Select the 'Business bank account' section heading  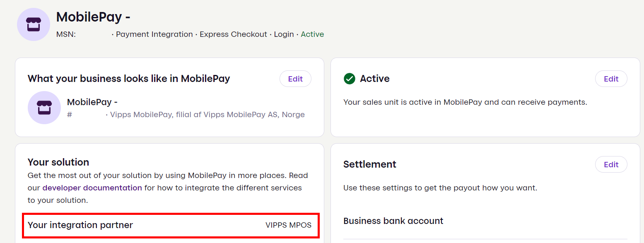[393, 221]
